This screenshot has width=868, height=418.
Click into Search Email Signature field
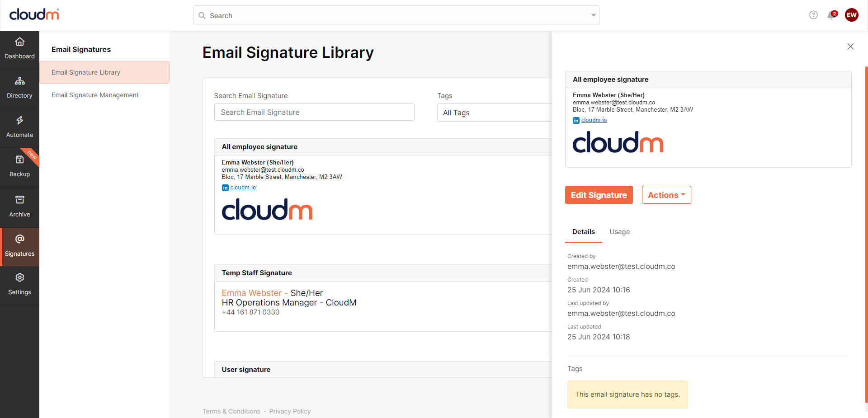tap(314, 112)
